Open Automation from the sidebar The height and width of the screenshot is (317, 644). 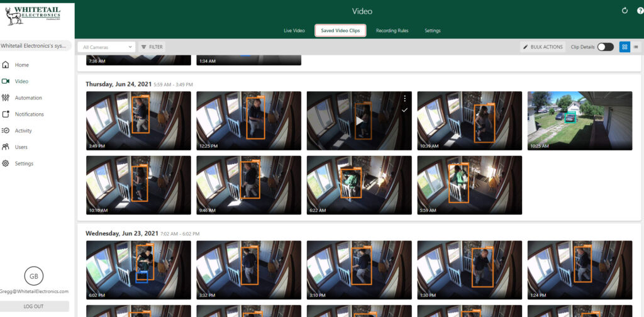pos(28,97)
